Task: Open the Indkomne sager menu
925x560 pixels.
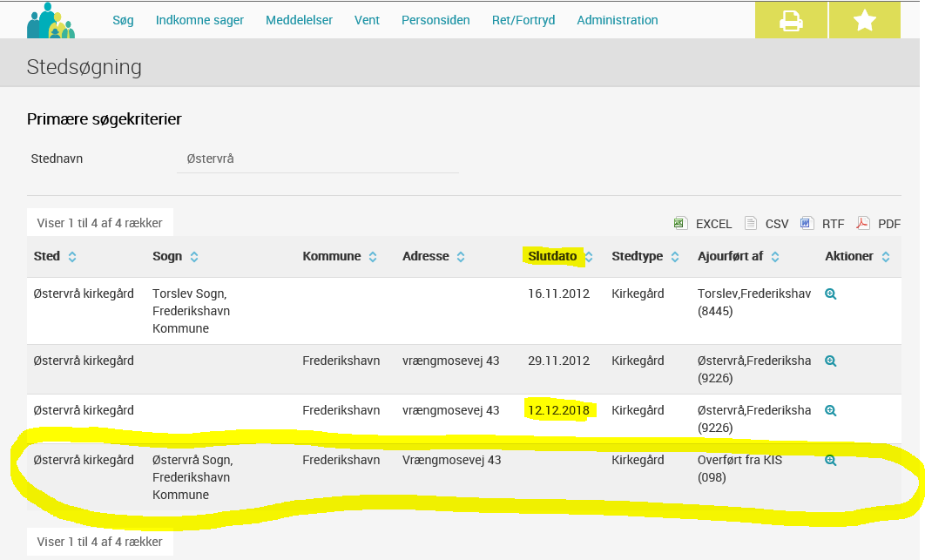Action: click(199, 20)
